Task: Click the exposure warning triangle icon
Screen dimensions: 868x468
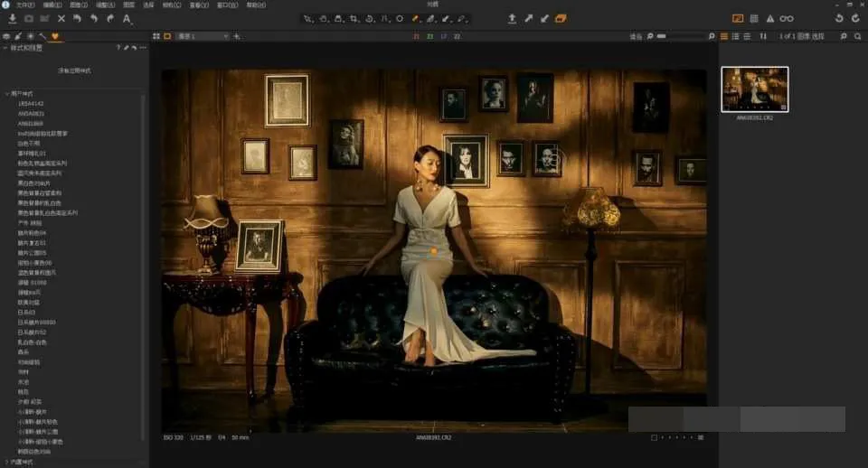Action: 770,19
